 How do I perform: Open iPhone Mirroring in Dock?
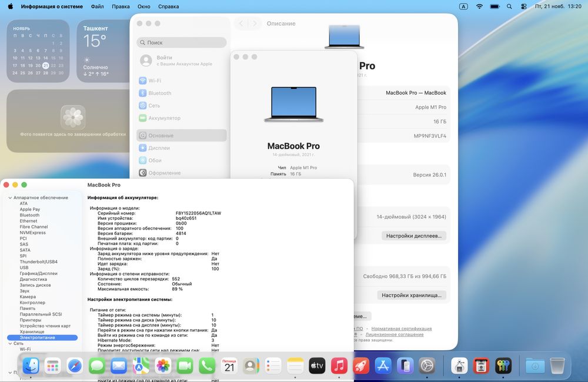[x=405, y=366]
